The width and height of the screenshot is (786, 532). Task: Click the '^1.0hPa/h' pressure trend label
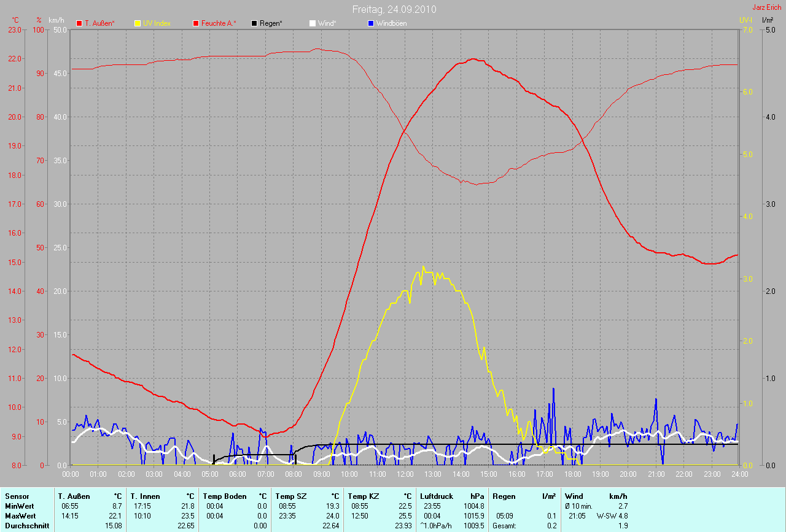point(436,526)
